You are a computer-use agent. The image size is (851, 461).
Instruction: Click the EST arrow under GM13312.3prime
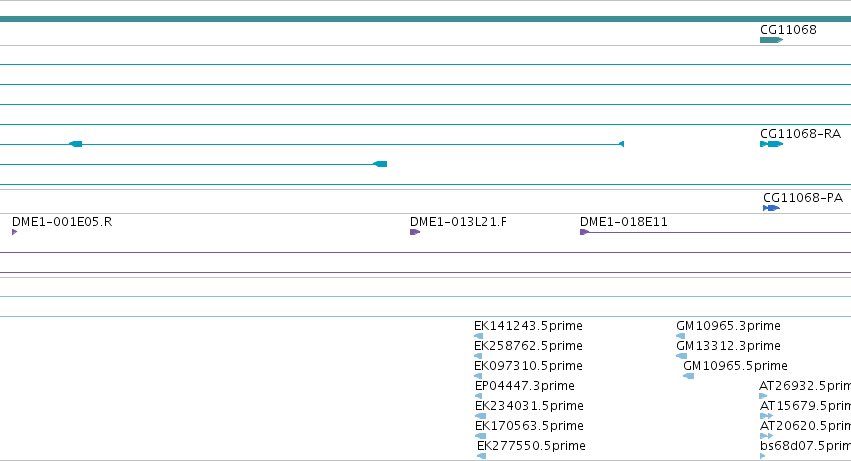681,356
